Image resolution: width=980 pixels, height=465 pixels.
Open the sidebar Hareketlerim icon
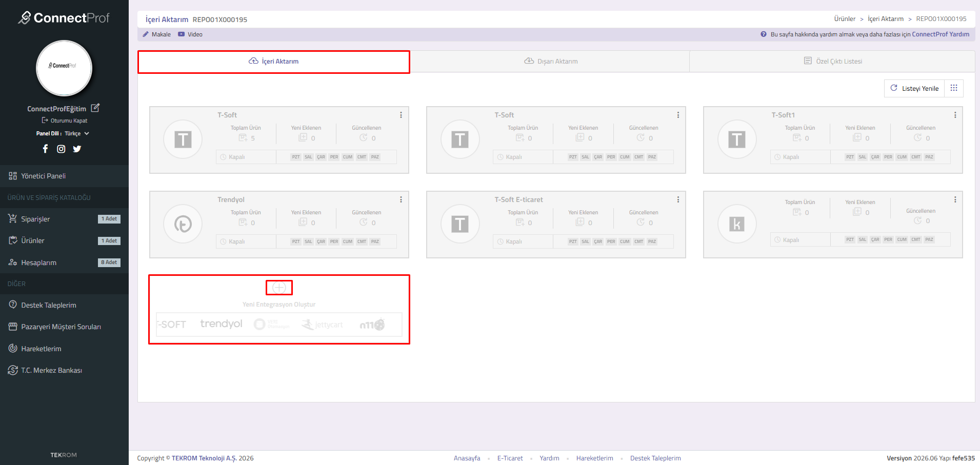13,348
